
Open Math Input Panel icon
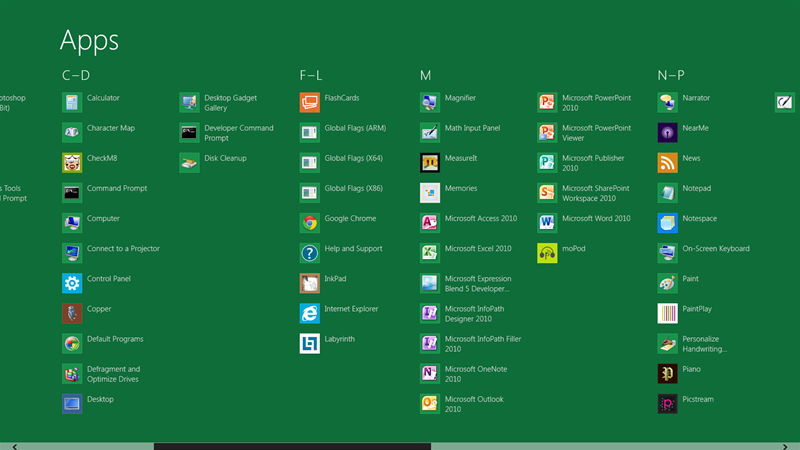(430, 133)
